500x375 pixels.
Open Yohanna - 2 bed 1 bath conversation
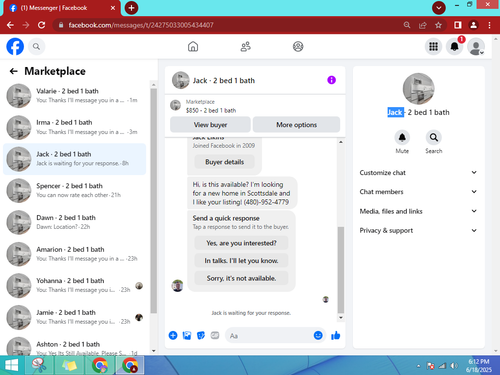tap(75, 286)
